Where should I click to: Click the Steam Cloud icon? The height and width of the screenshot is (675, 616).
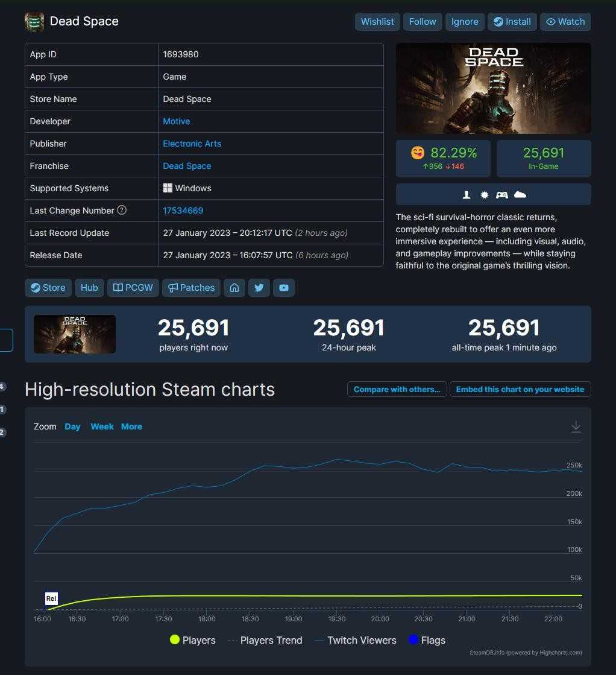(x=520, y=195)
